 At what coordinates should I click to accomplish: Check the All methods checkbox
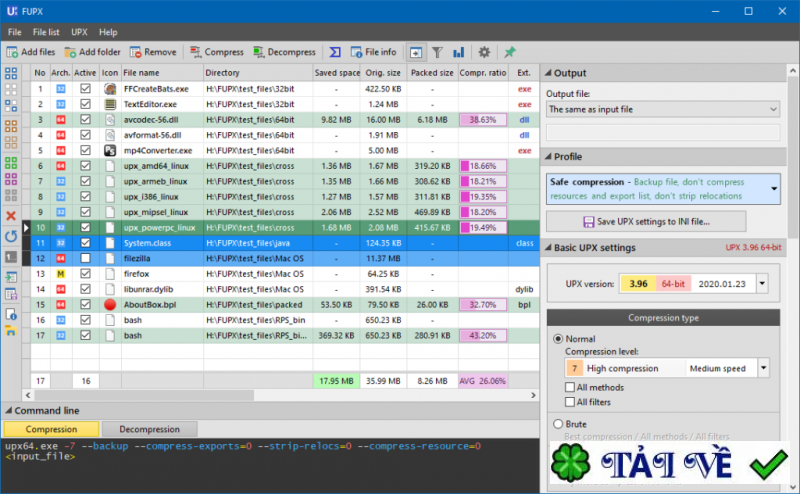(x=570, y=387)
